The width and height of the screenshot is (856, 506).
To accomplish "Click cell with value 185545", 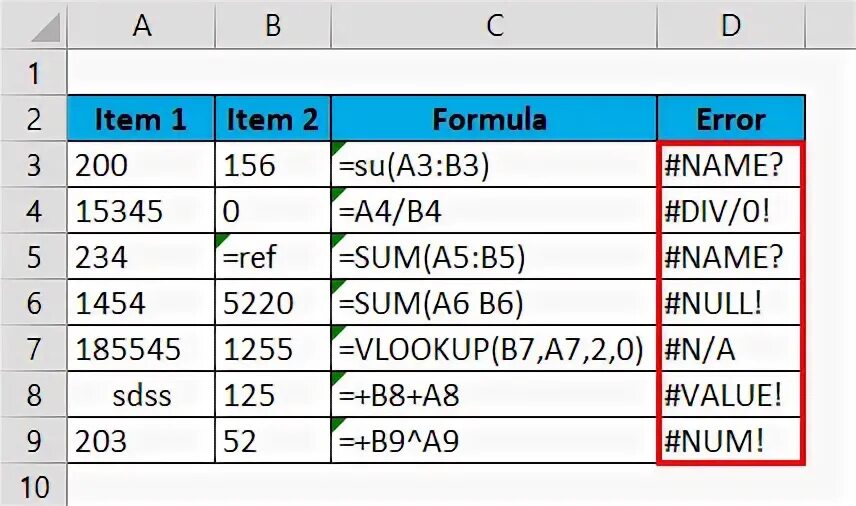I will click(141, 349).
